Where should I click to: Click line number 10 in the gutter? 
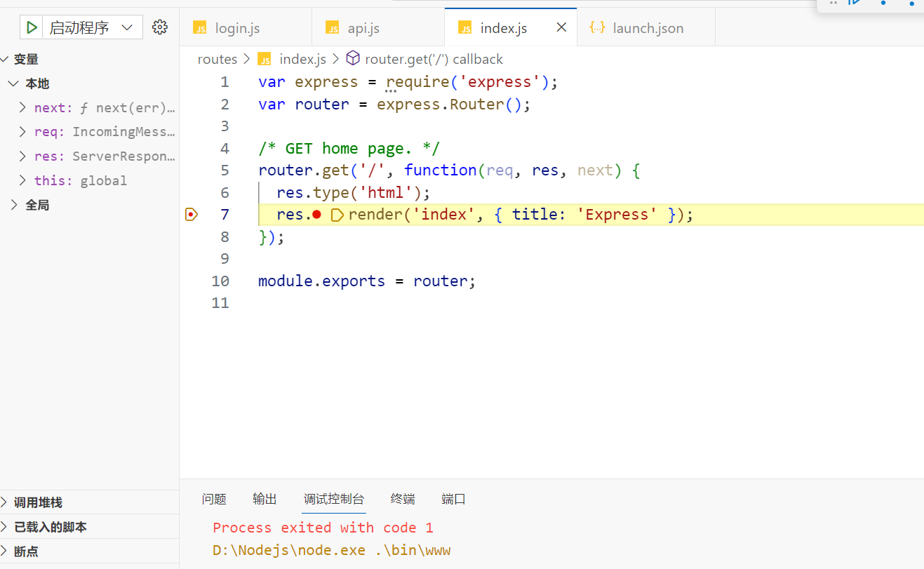(220, 281)
